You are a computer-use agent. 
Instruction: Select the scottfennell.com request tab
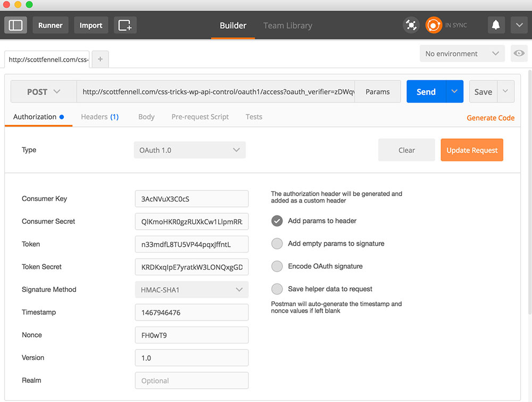coord(47,60)
